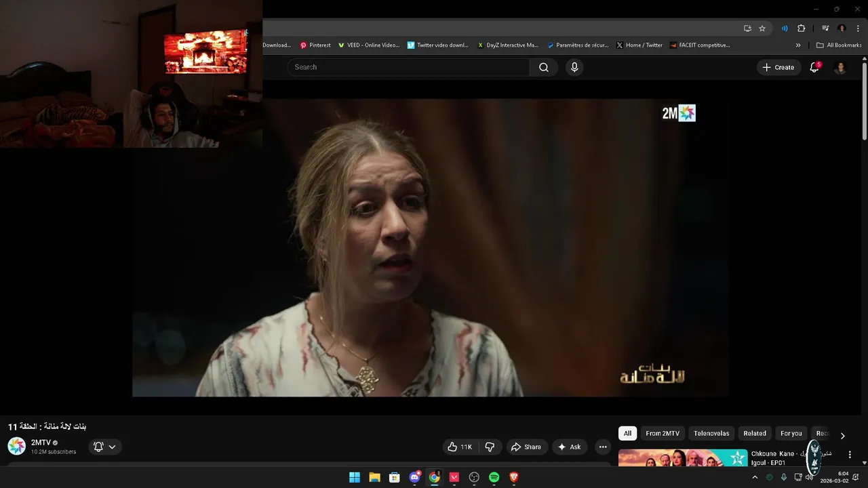Open the Pinterest bookmark
Image resolution: width=868 pixels, height=488 pixels.
315,45
